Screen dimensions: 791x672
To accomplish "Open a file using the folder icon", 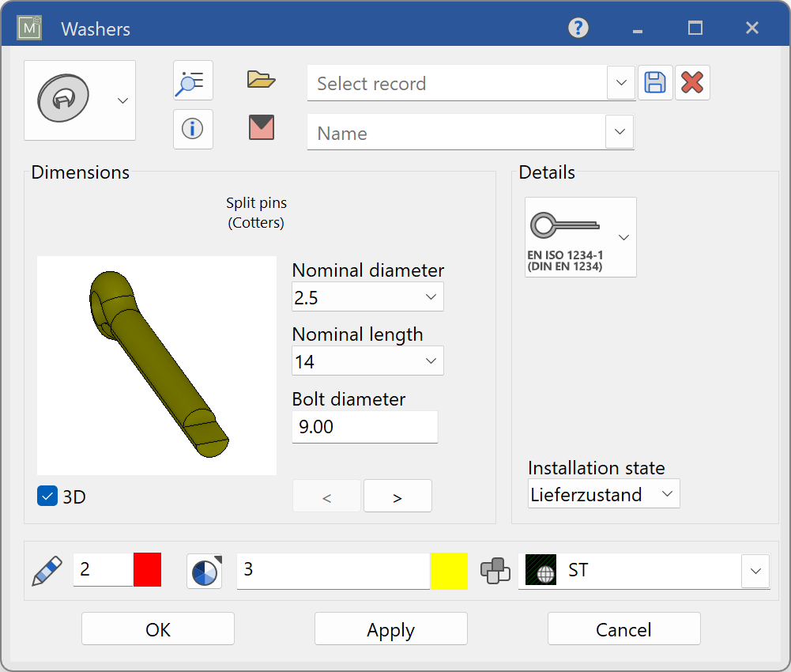I will [260, 79].
